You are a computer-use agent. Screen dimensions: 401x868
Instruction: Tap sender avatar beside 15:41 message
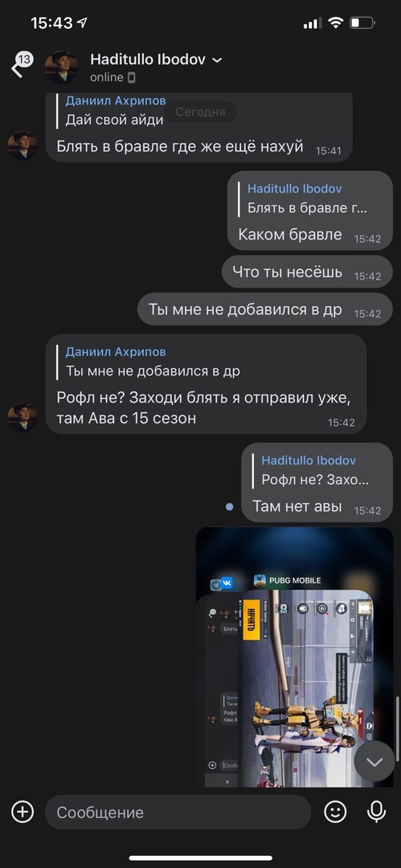(x=23, y=146)
